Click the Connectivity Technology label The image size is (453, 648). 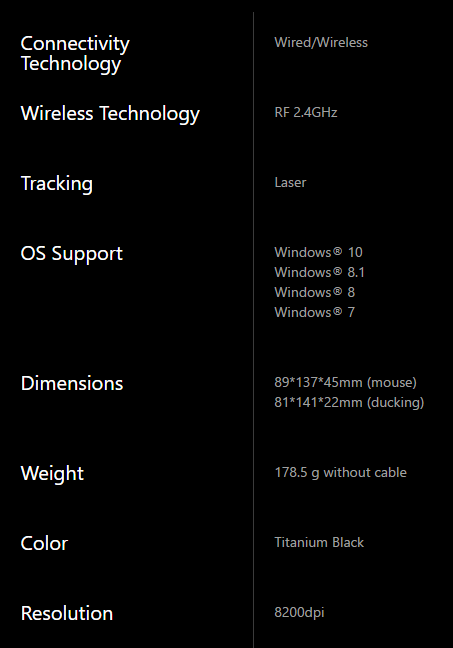tap(75, 54)
